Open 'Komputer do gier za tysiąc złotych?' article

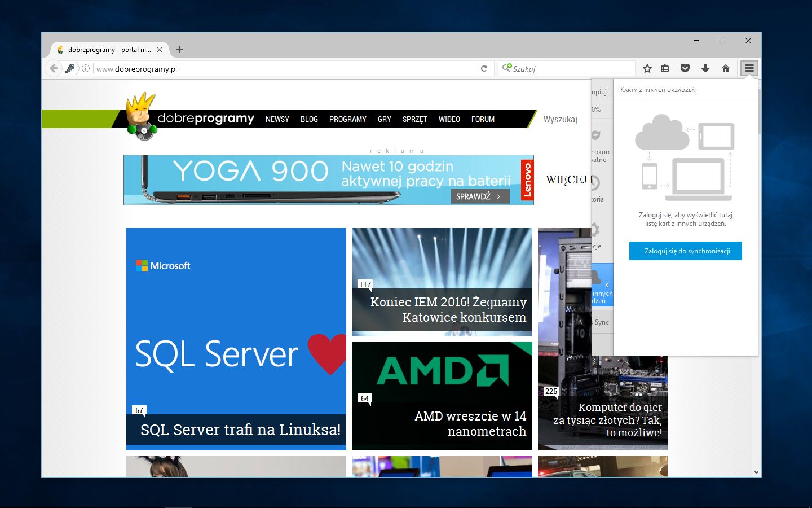coord(608,420)
